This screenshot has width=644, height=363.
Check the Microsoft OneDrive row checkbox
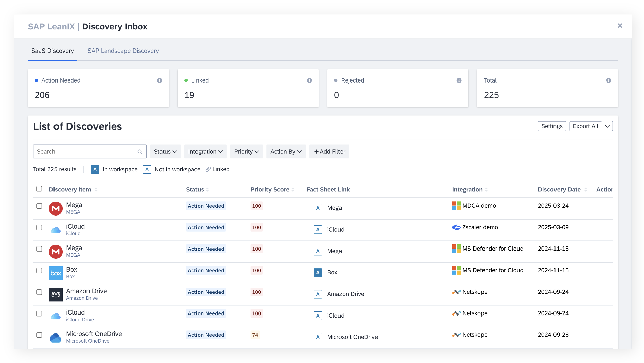click(39, 335)
